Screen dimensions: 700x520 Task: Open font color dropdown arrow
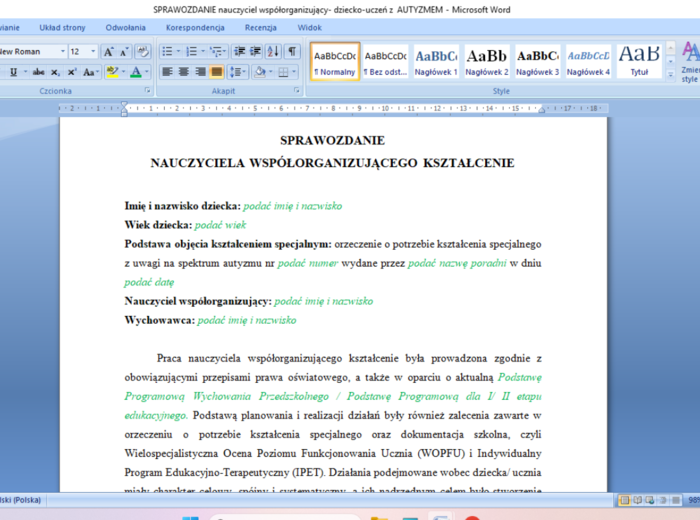[147, 72]
